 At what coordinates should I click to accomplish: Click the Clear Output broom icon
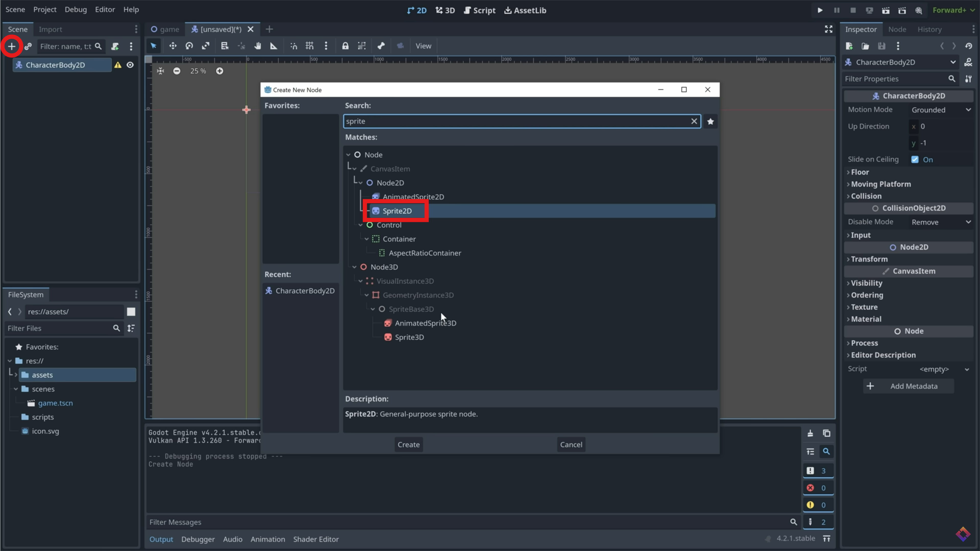(x=810, y=433)
